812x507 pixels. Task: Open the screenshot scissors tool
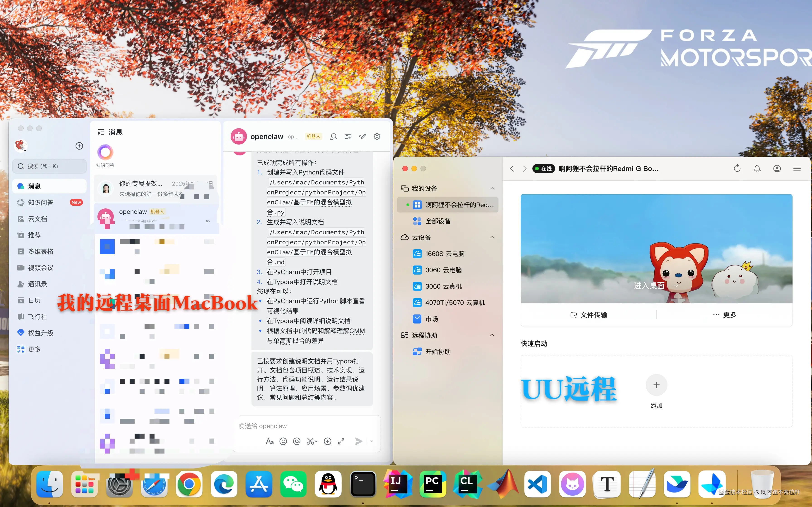click(x=310, y=441)
